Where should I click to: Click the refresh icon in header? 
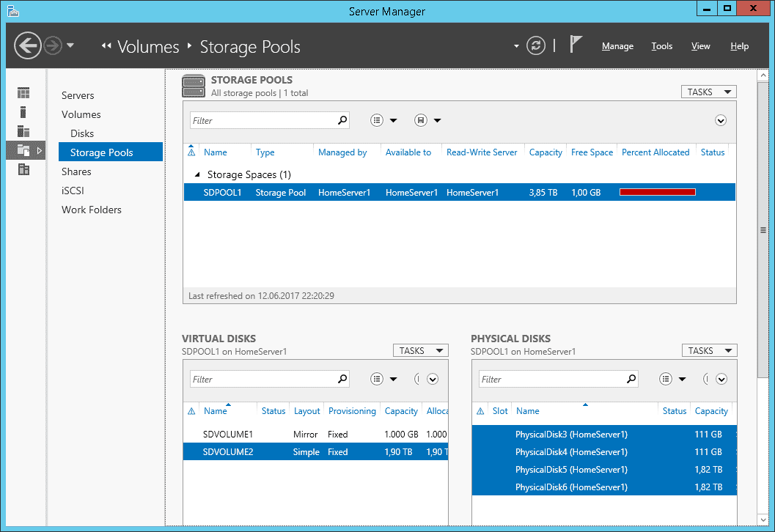point(537,46)
